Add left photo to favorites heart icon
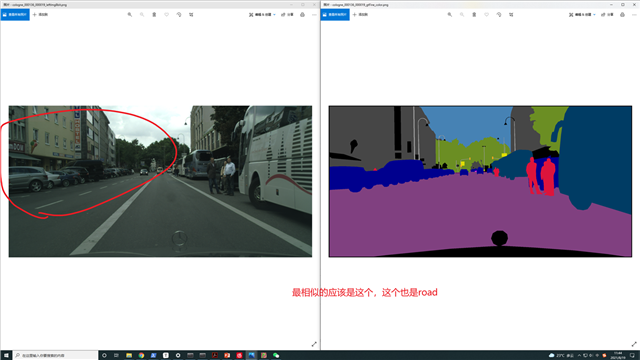640x360 pixels. (x=167, y=15)
